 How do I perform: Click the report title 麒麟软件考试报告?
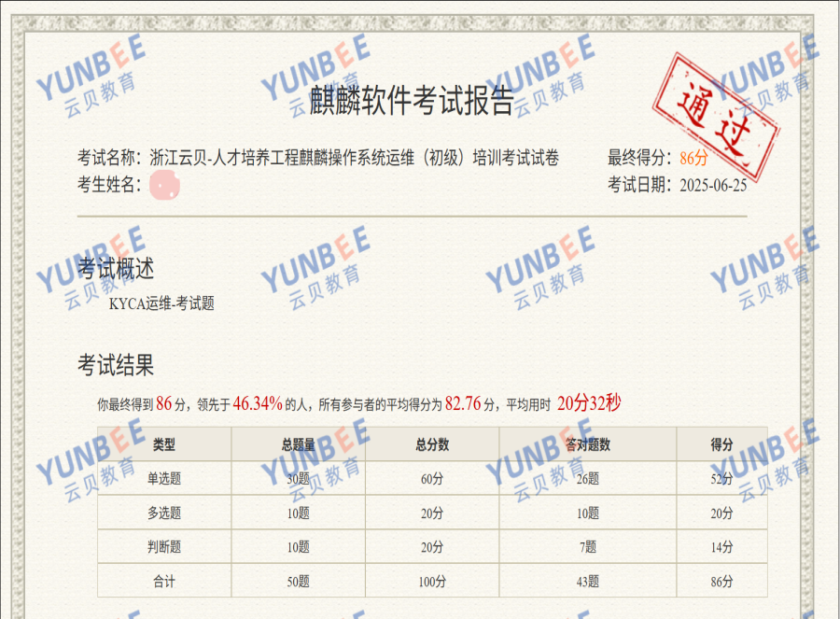pyautogui.click(x=412, y=100)
